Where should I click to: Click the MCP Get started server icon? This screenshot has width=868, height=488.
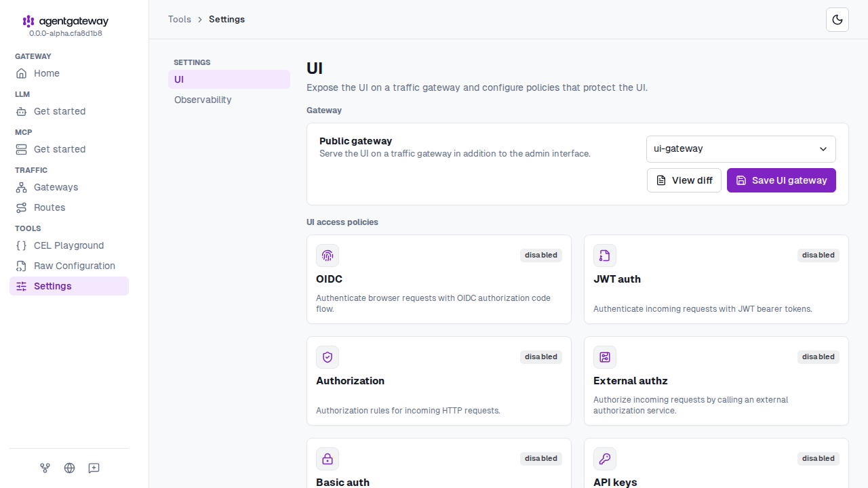[22, 149]
